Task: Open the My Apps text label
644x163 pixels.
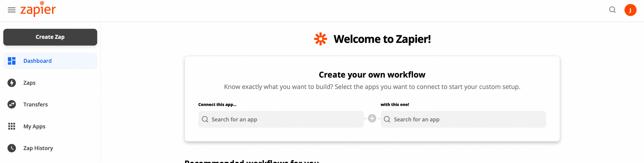Action: click(x=34, y=126)
